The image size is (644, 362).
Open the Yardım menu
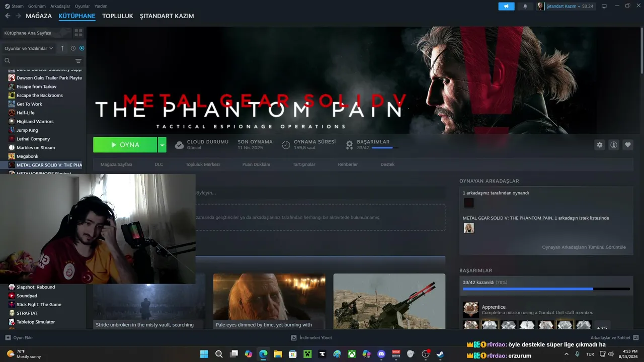click(101, 6)
